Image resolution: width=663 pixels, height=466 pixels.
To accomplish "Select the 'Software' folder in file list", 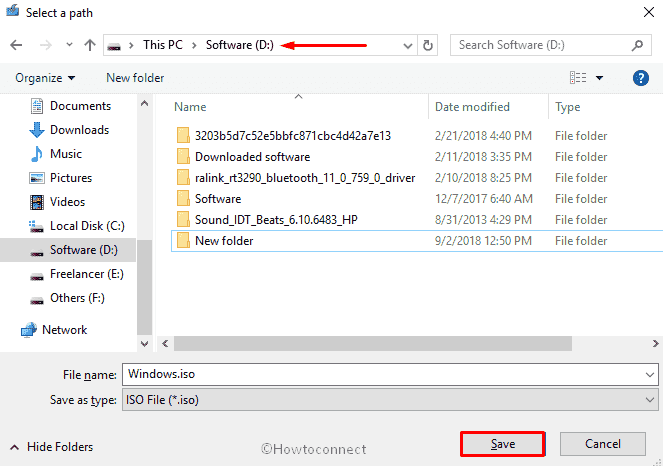I will [x=218, y=199].
